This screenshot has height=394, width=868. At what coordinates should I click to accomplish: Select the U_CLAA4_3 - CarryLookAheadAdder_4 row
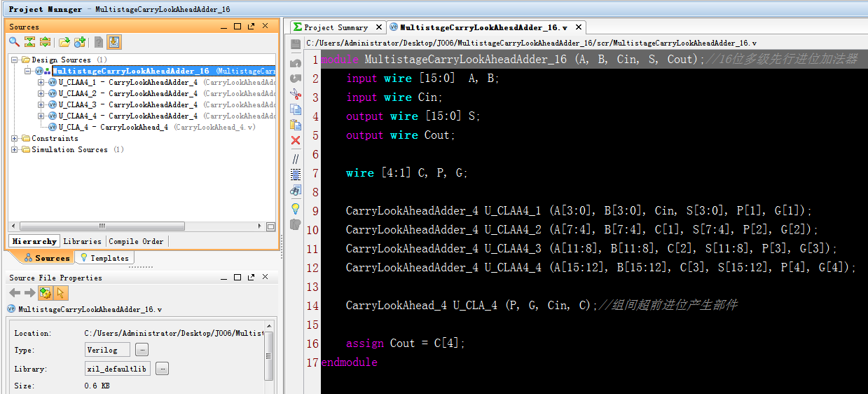161,104
